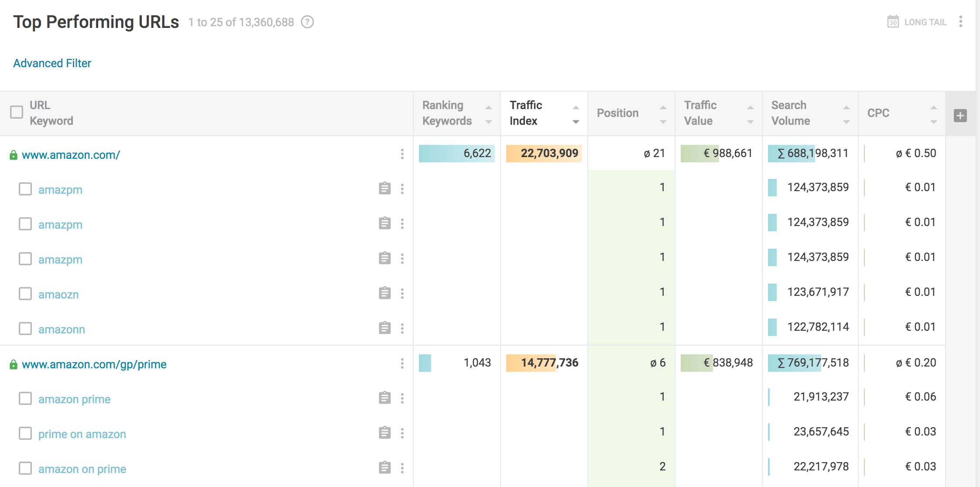The image size is (980, 487).
Task: Tick the amazon prime keyword checkbox
Action: pyautogui.click(x=25, y=398)
